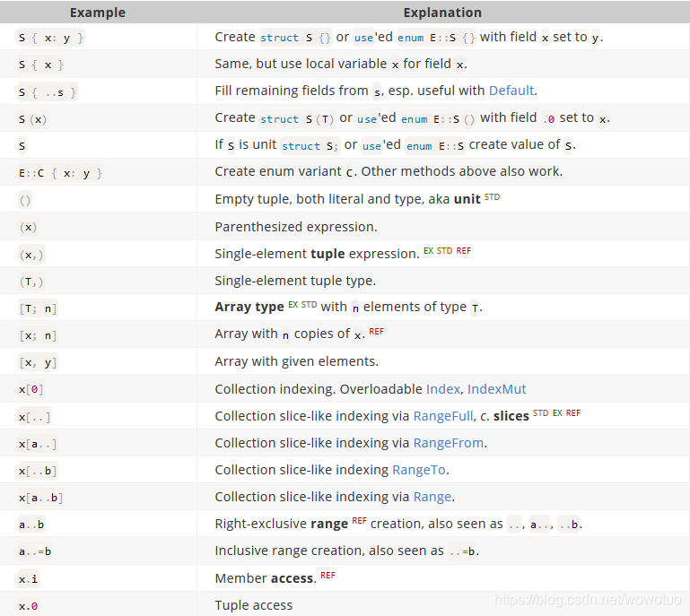Open REF badge in single-element tuple expression row

[463, 251]
